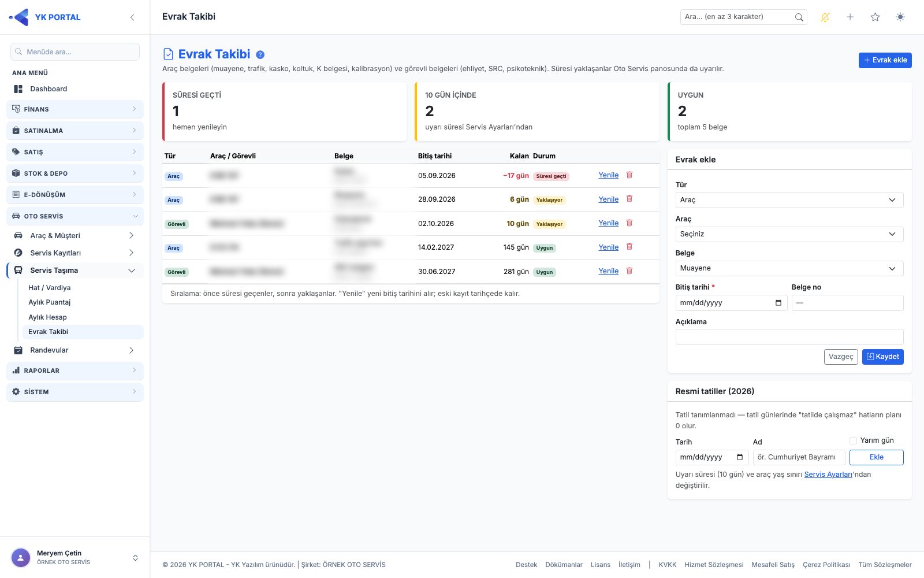Click the Belge no input field
Viewport: 924px width, 578px height.
coord(847,303)
